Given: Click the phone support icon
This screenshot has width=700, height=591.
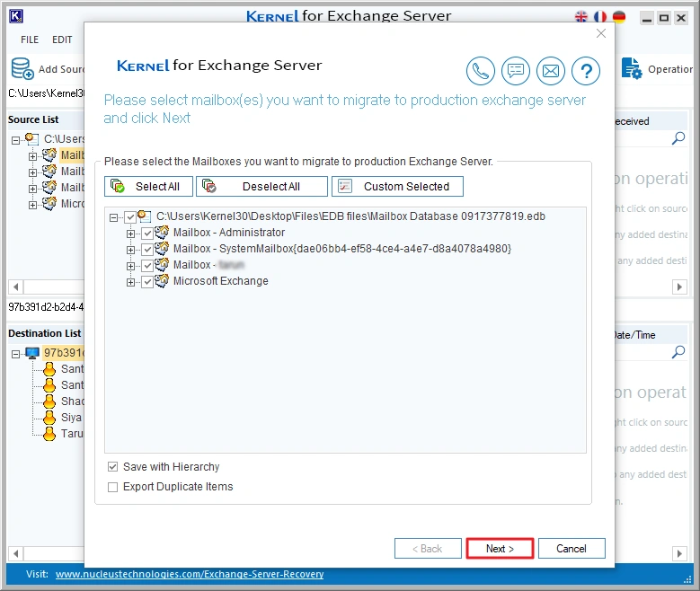Looking at the screenshot, I should point(481,71).
